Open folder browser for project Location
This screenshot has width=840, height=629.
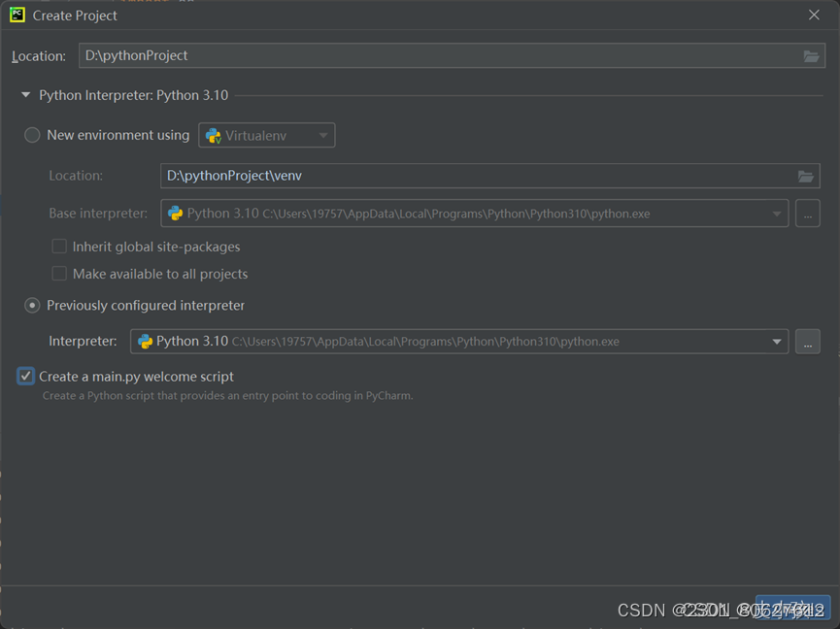tap(812, 55)
